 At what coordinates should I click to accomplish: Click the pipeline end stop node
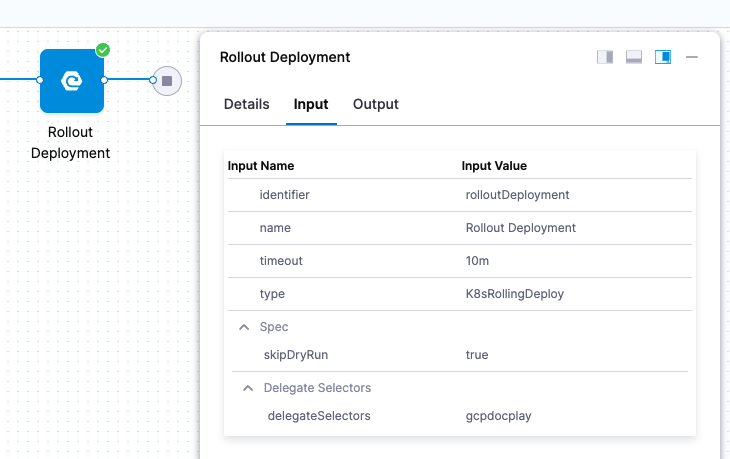click(x=167, y=80)
